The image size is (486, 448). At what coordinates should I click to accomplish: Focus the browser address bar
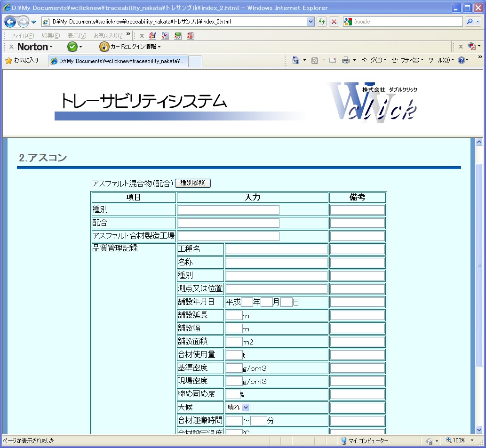[175, 22]
